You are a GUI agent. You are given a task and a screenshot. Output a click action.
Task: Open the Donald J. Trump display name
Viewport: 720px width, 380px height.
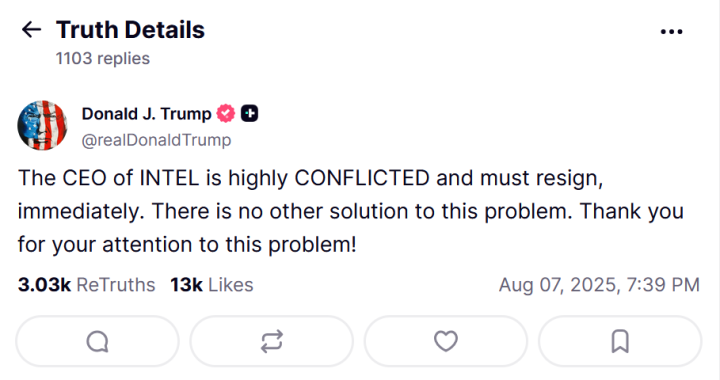coord(146,114)
